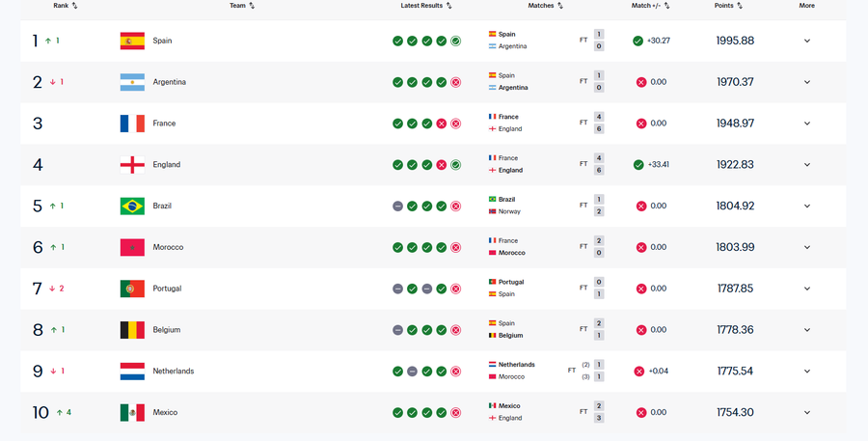Click the Argentina flag icon
The width and height of the screenshot is (868, 441).
[x=132, y=82]
